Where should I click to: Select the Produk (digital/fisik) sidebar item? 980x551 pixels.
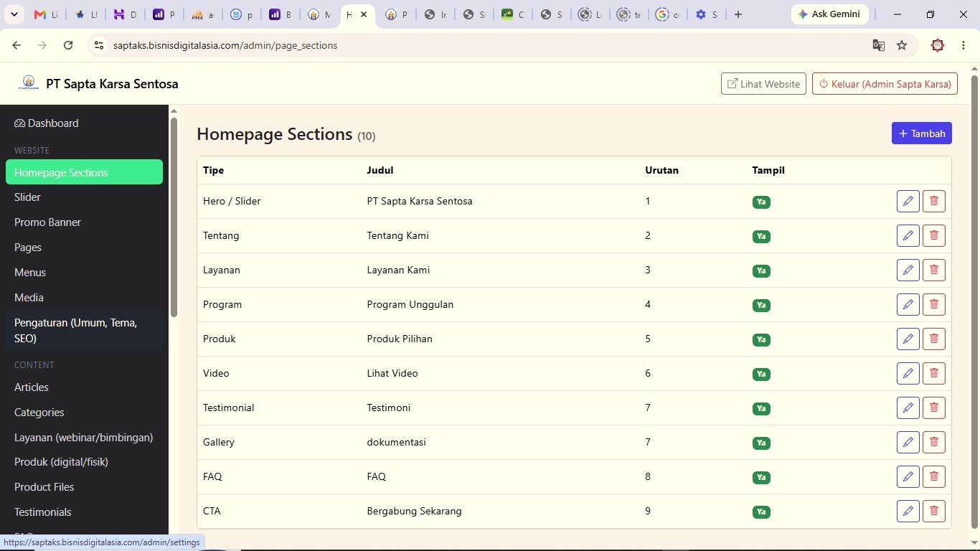click(x=84, y=462)
